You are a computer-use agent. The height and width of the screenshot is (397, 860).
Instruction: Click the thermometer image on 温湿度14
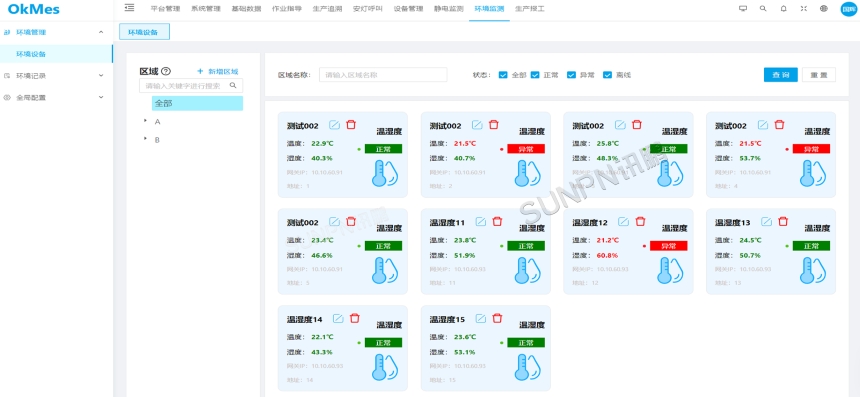click(x=385, y=367)
